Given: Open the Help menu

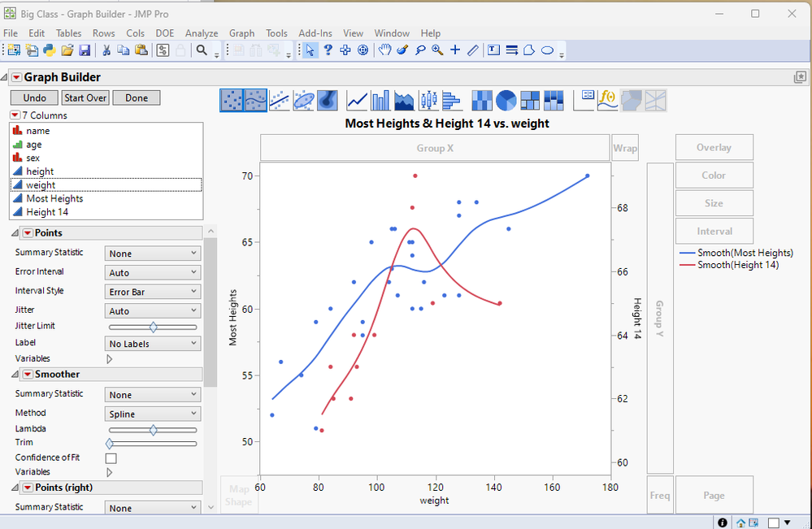Looking at the screenshot, I should pos(430,33).
